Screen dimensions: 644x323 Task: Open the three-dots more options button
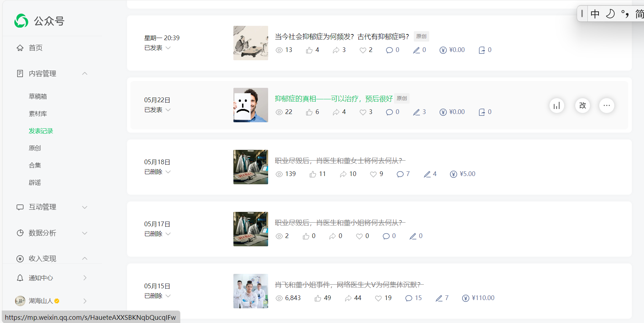(x=607, y=105)
